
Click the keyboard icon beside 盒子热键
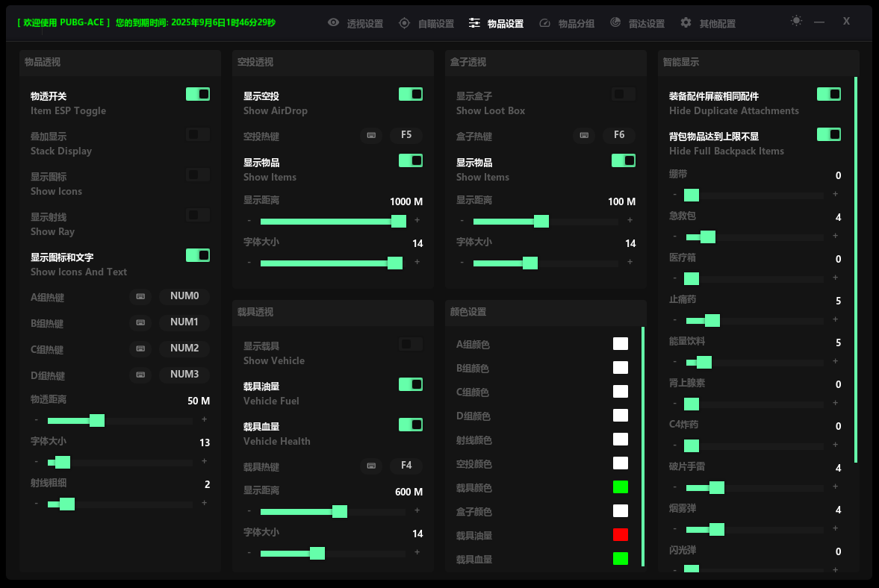click(x=583, y=136)
